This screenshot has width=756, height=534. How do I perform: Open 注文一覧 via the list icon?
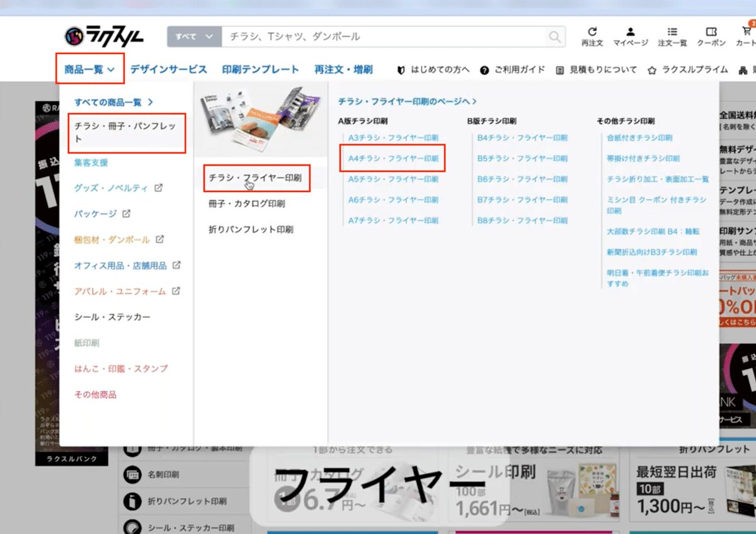click(672, 33)
